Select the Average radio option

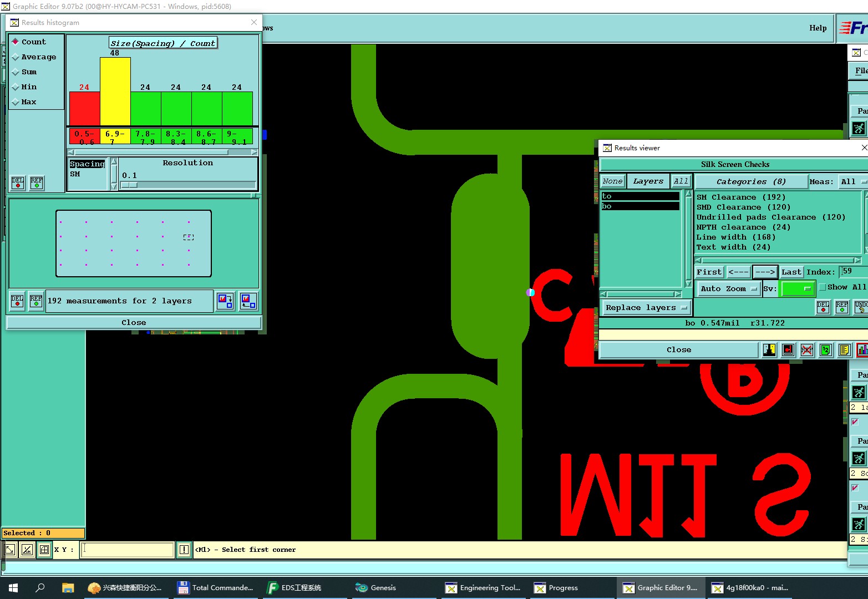tap(34, 57)
